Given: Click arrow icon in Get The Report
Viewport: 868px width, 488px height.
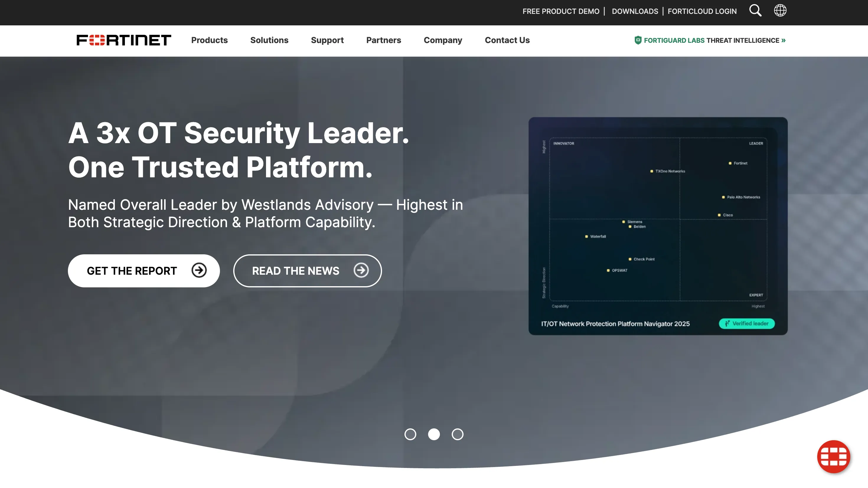Looking at the screenshot, I should tap(199, 270).
